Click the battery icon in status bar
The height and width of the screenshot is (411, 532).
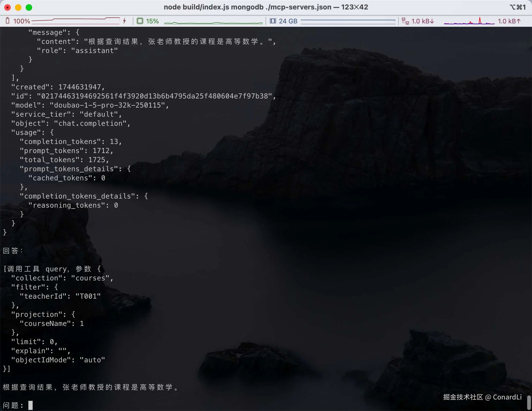point(7,21)
